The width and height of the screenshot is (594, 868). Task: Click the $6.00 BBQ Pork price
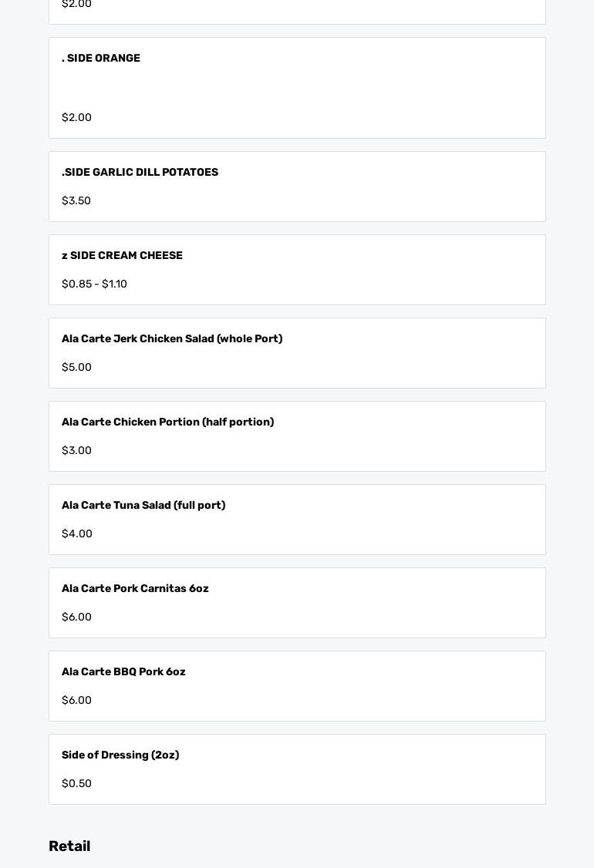[x=76, y=701]
